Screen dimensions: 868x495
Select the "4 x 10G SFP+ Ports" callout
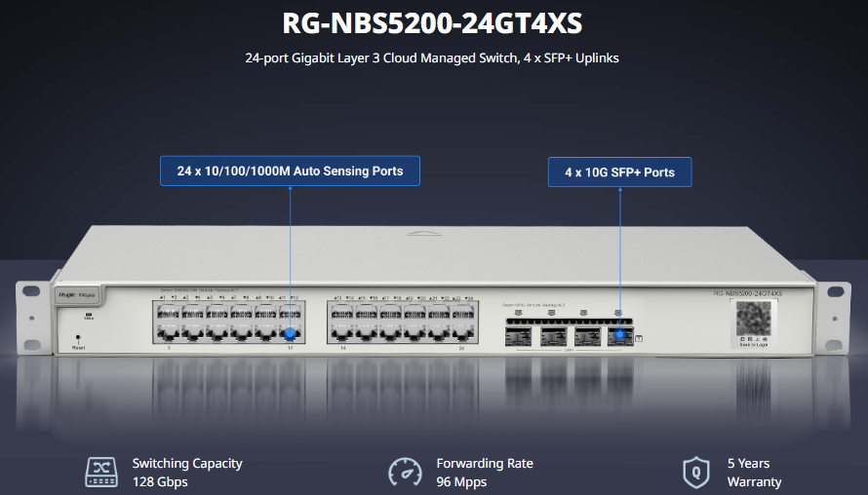(x=620, y=172)
